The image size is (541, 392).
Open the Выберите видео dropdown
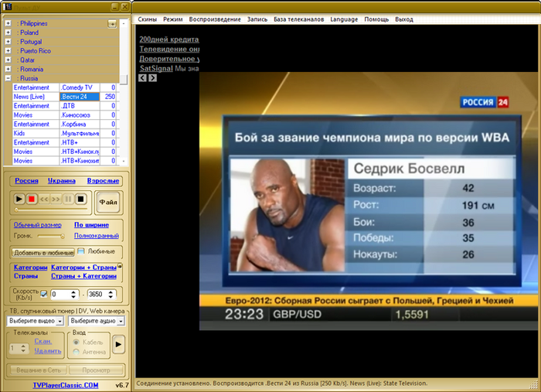point(35,320)
